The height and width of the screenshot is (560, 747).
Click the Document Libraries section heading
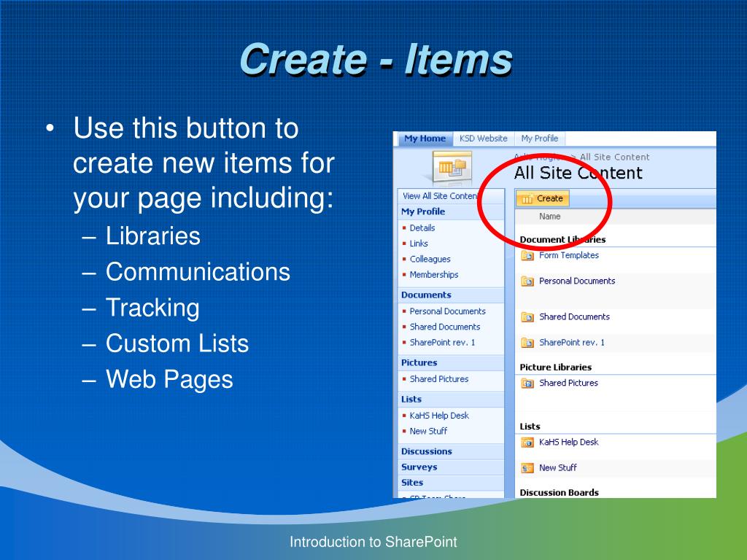pyautogui.click(x=562, y=239)
